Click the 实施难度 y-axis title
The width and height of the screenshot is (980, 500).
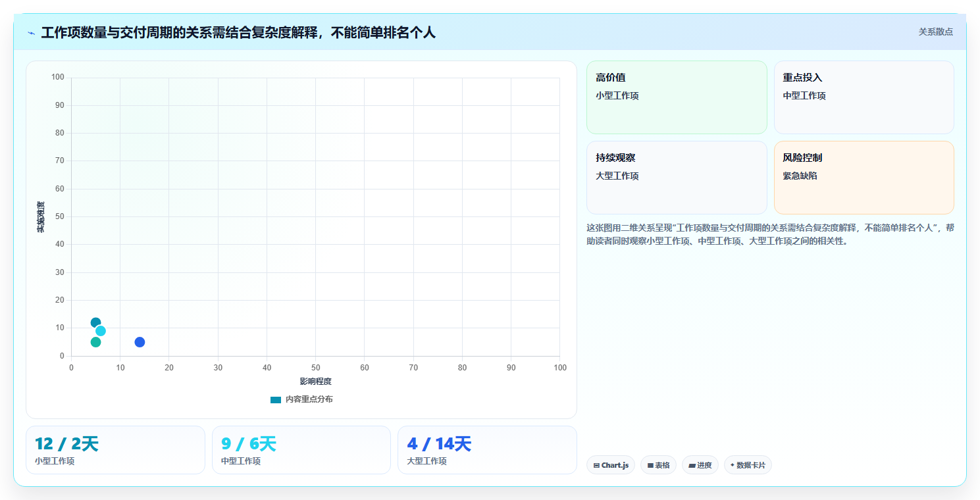point(41,217)
